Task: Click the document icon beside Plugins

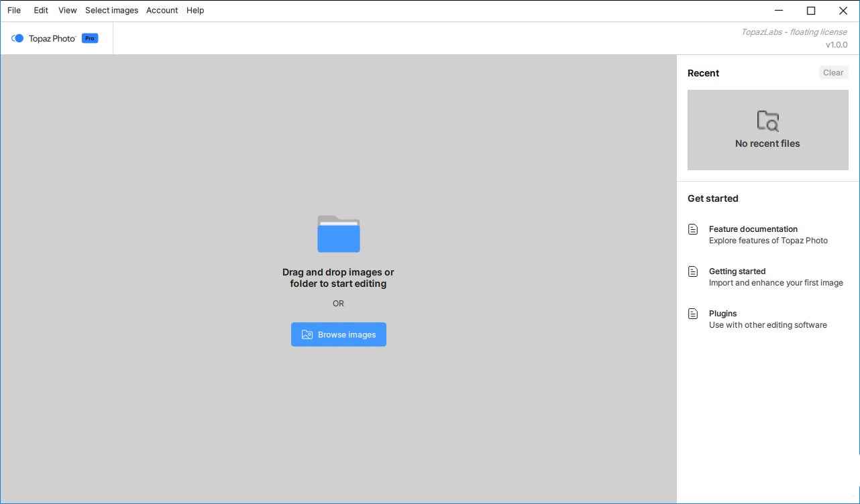Action: [693, 313]
